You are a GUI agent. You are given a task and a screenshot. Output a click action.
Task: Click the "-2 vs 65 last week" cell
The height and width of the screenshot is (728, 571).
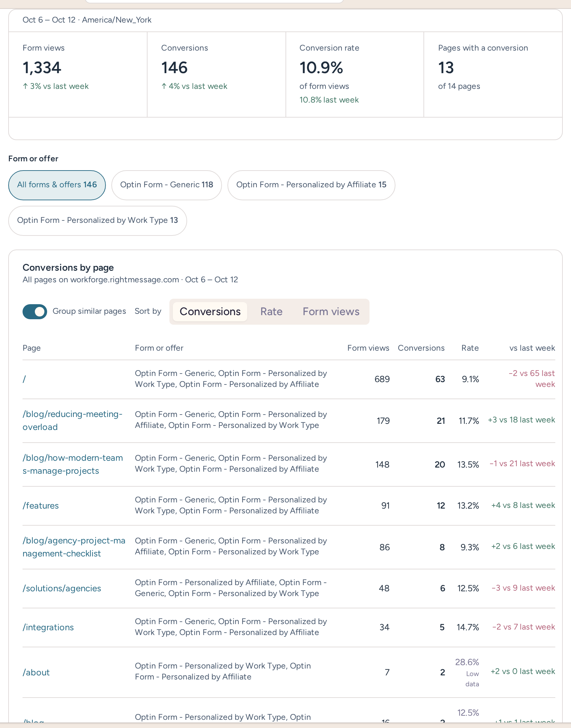coord(532,379)
